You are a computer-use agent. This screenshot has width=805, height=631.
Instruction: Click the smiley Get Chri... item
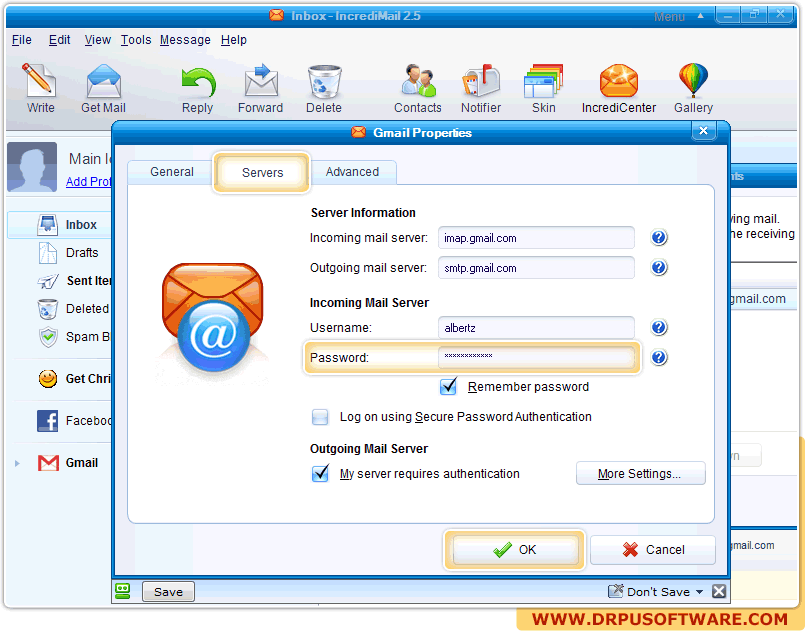74,379
